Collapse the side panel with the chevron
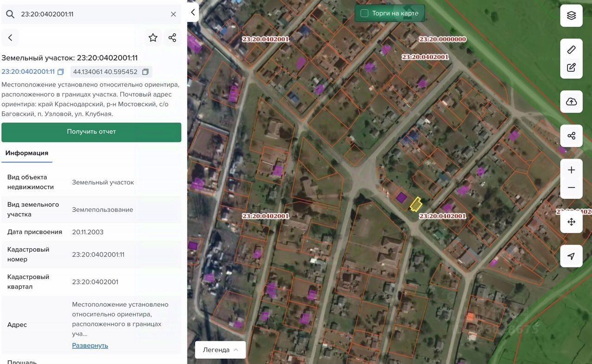The height and width of the screenshot is (364, 592). click(193, 12)
